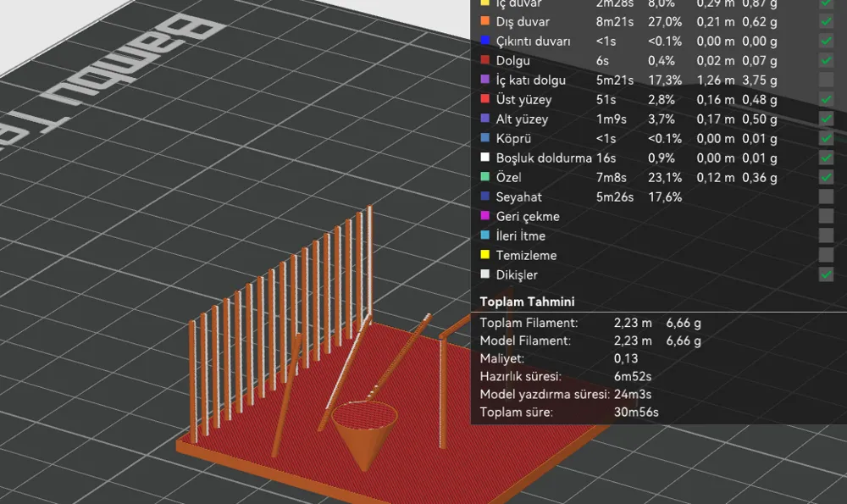Select the Geri çekme legend label

tap(527, 216)
